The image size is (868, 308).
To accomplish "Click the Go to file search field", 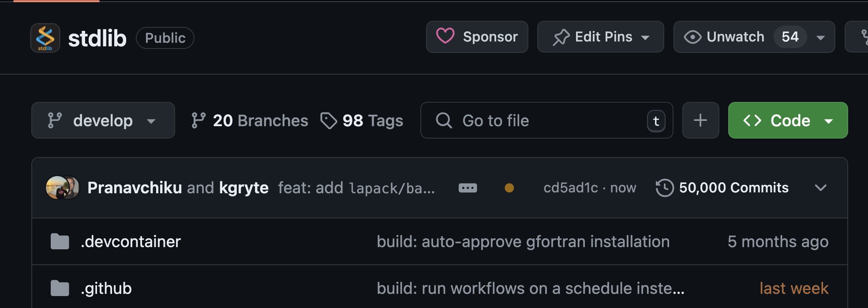I will 546,120.
